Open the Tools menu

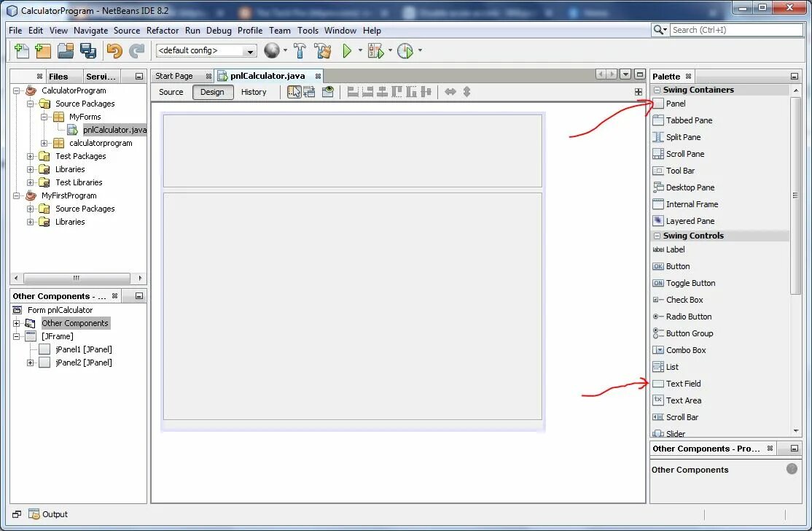[308, 31]
